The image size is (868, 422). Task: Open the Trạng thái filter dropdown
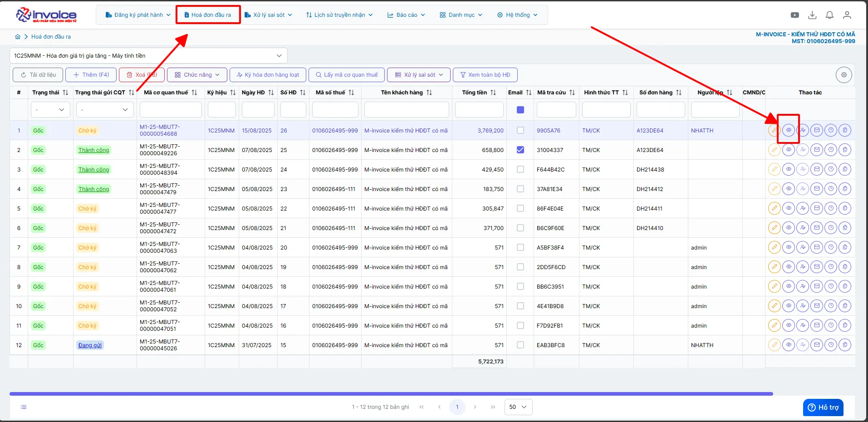[x=50, y=110]
